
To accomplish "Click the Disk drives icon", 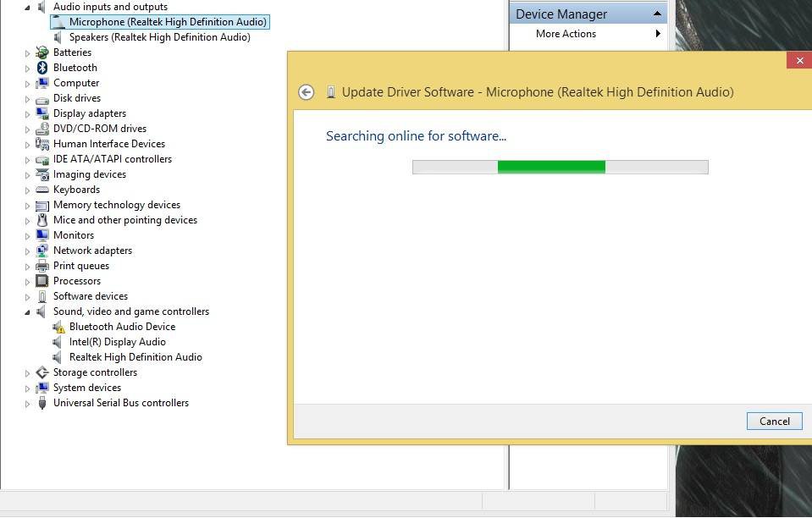I will click(42, 99).
